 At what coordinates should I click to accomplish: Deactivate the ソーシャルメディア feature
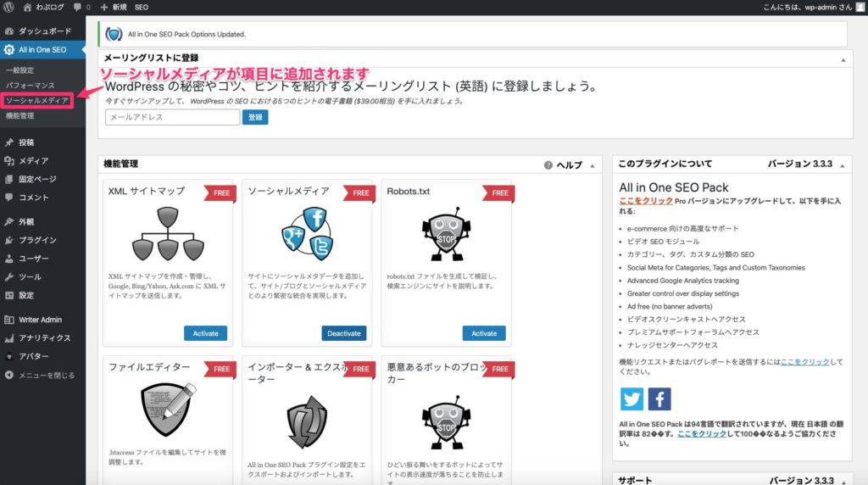344,333
